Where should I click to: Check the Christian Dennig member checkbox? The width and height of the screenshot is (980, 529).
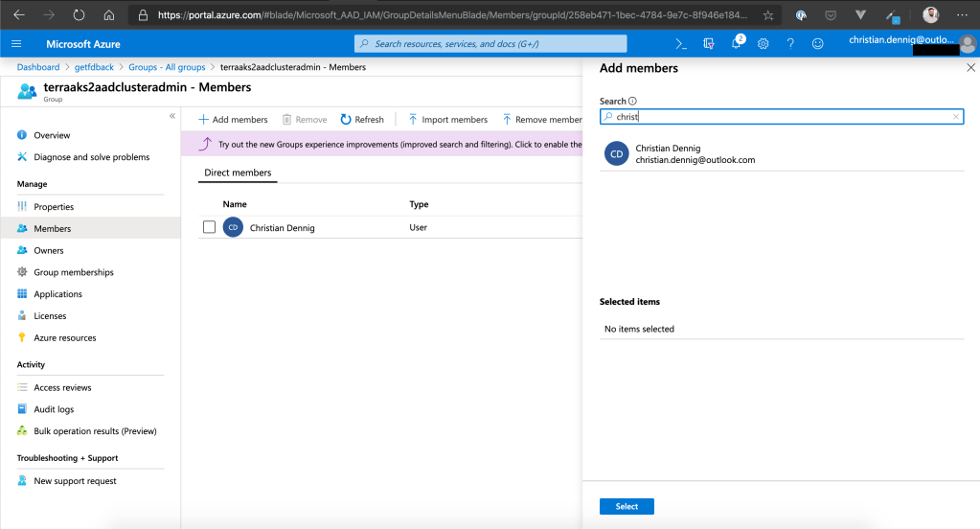[x=209, y=227]
